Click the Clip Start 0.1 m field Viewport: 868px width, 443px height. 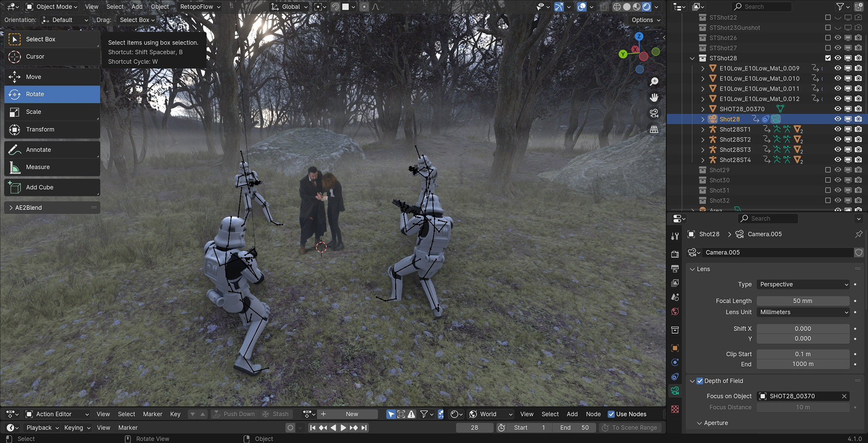[x=803, y=354]
